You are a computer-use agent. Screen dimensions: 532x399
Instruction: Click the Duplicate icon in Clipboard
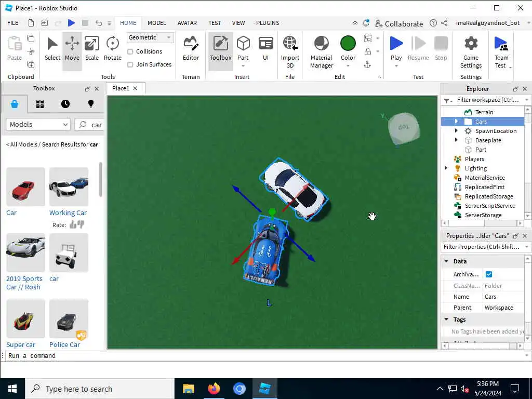pyautogui.click(x=31, y=64)
